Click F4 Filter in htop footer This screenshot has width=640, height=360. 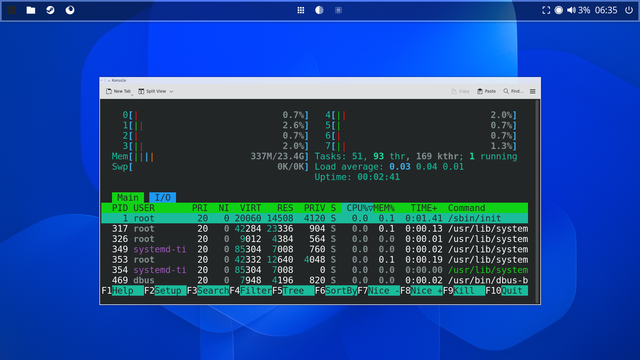(251, 291)
